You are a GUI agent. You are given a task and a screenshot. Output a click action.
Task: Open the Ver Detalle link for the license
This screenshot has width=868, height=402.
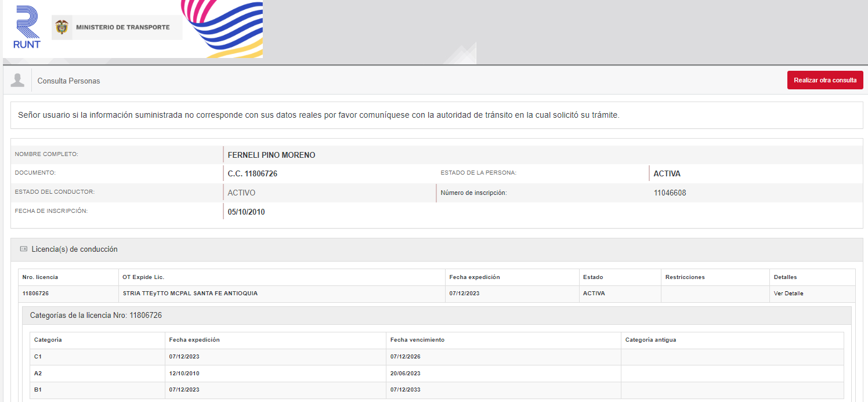pos(788,294)
